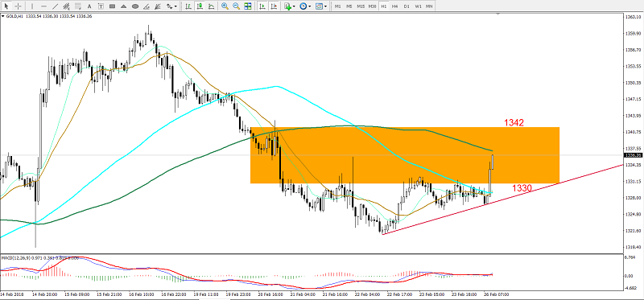Zoom out of the chart

pos(236,6)
